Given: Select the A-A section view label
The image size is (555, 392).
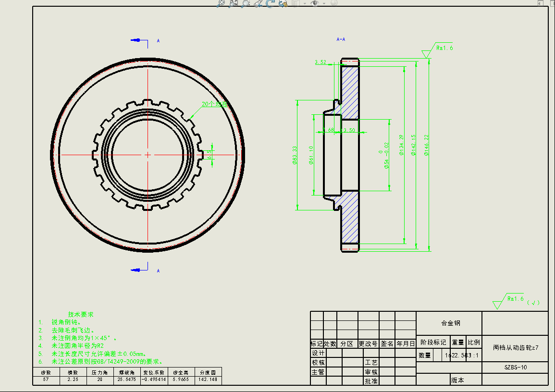Looking at the screenshot, I should pyautogui.click(x=341, y=39).
